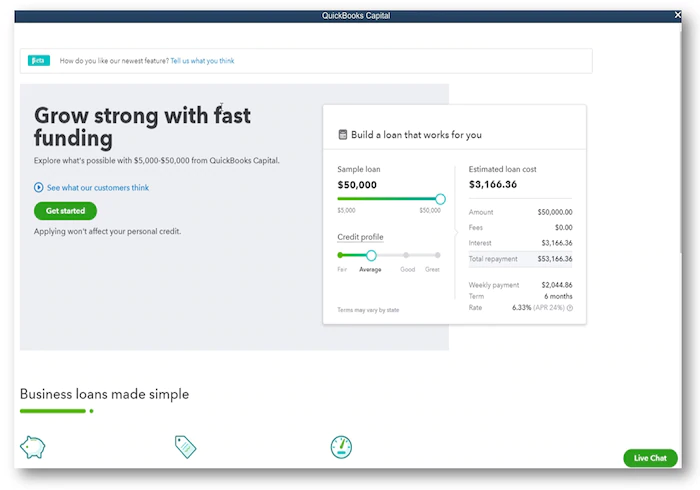Click the play icon beside customers link
The height and width of the screenshot is (490, 700).
(38, 187)
